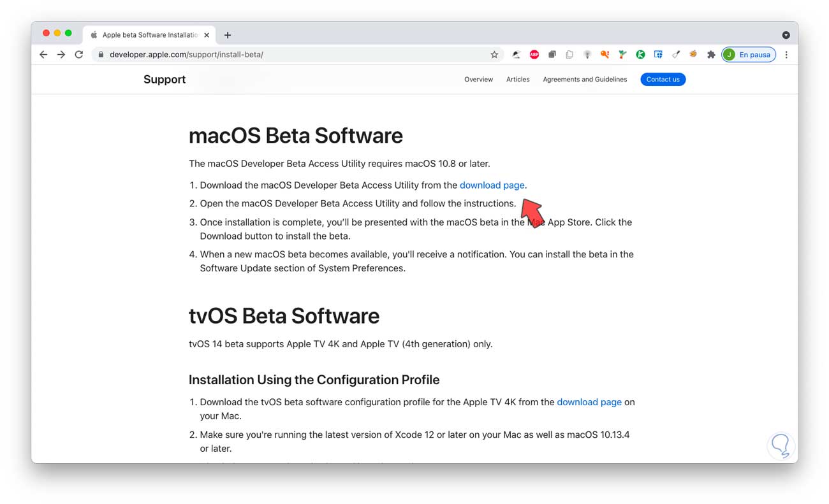Screen dimensions: 829x504
Task: Click the green K extension icon
Action: (x=640, y=55)
